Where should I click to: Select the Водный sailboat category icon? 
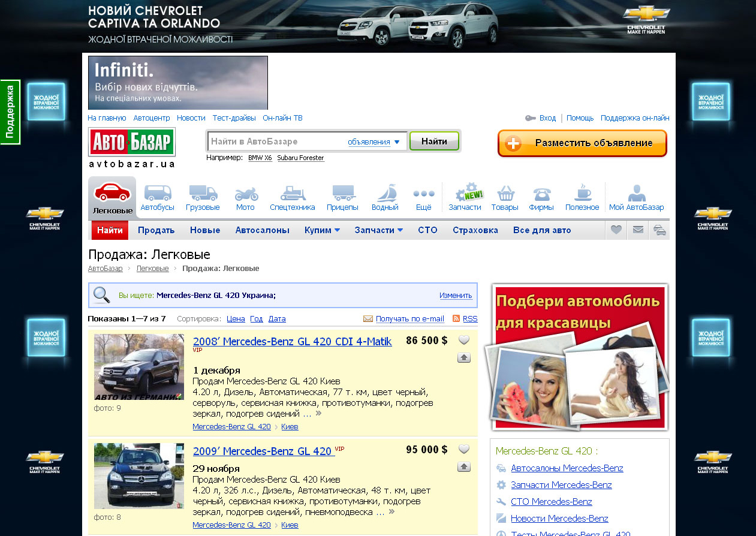(x=385, y=194)
